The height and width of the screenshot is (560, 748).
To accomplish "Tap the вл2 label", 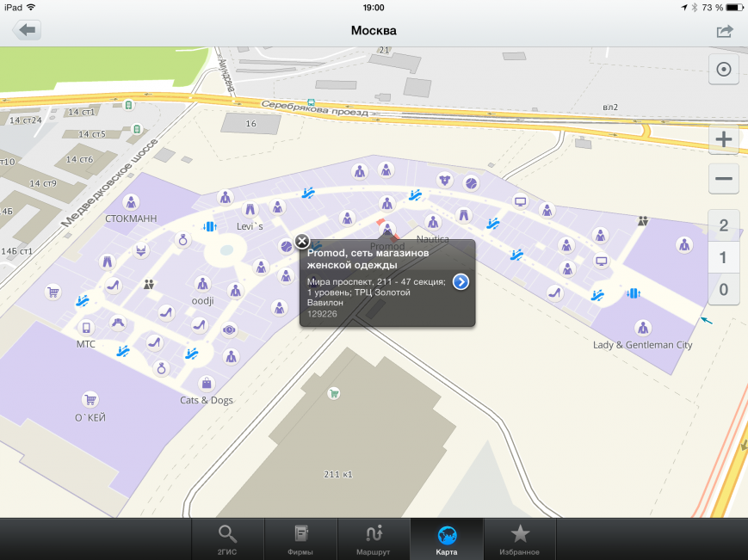I will point(610,108).
